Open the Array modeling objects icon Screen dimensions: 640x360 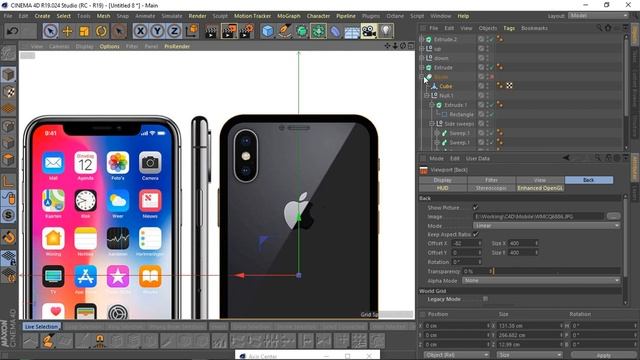(x=318, y=31)
